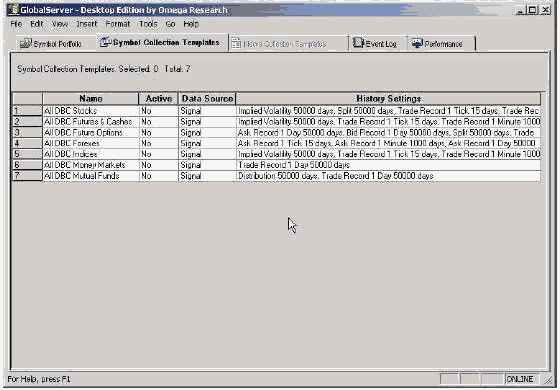Open the Edit menu
Image resolution: width=560 pixels, height=390 pixels.
point(36,24)
